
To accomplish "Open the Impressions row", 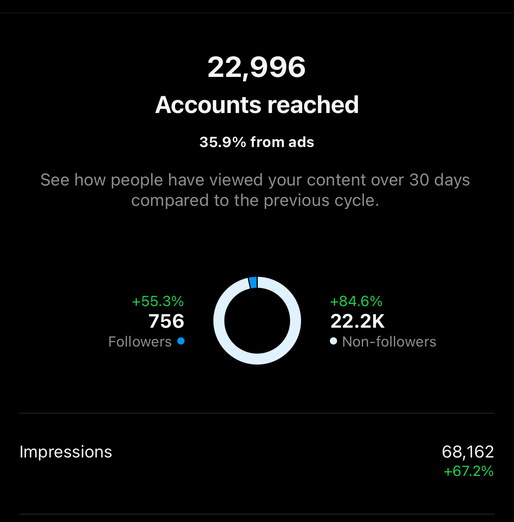I will coord(257,461).
